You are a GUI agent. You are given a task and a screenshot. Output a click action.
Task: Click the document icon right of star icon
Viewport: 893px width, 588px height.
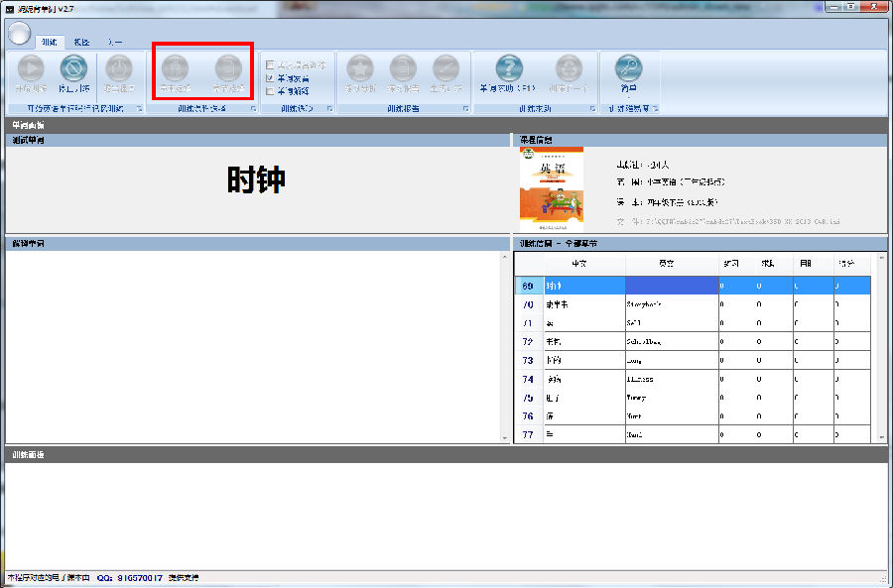(x=403, y=68)
